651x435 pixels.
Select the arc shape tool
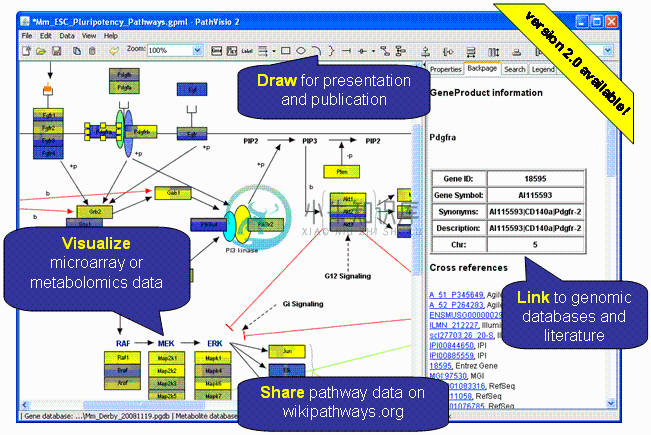pos(316,50)
